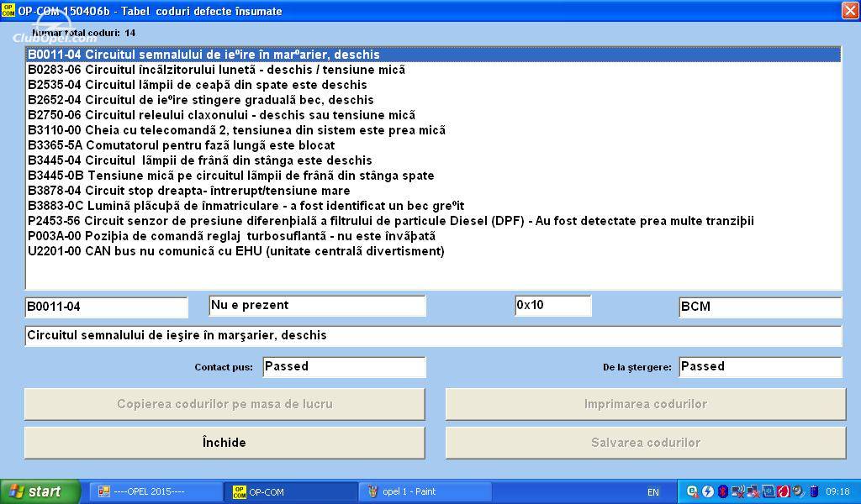Click the 09:18 taskbar clock

click(x=837, y=492)
